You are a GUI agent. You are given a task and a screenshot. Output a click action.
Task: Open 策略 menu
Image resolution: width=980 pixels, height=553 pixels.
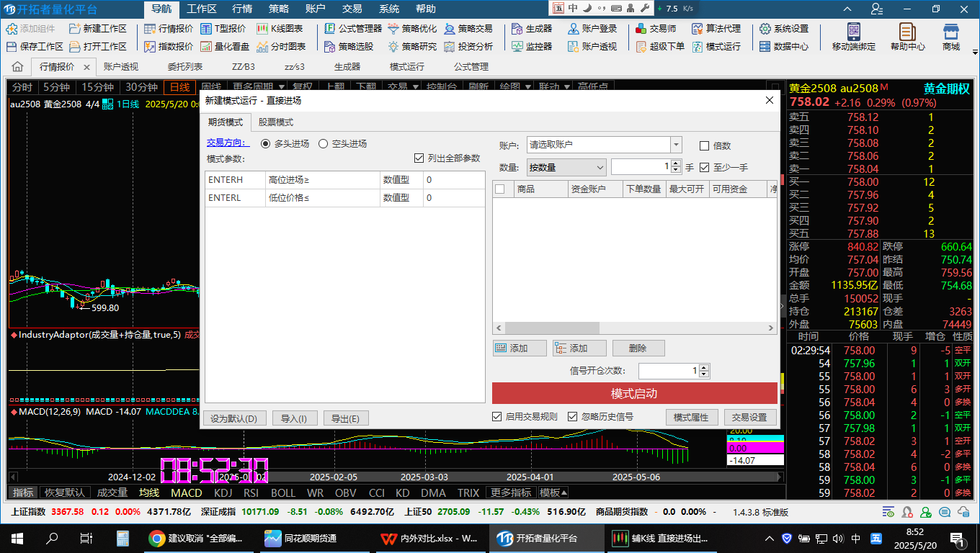279,9
